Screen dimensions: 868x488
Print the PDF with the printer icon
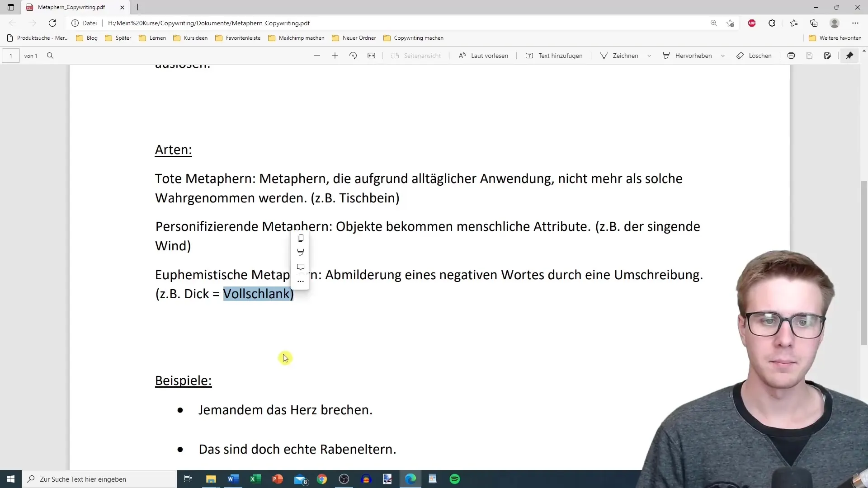(x=791, y=56)
